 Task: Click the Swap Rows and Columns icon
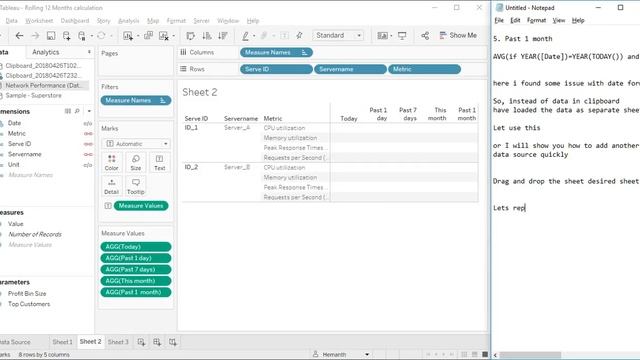coord(191,36)
